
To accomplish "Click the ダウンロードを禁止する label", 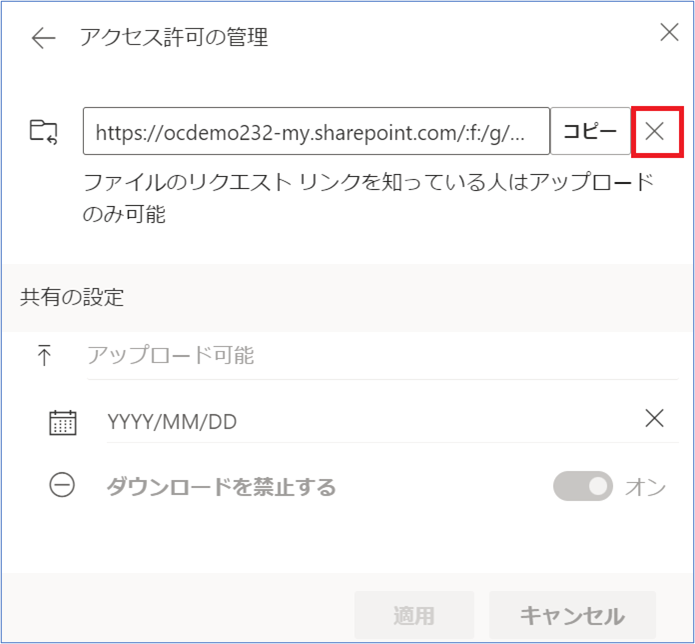I will click(221, 487).
